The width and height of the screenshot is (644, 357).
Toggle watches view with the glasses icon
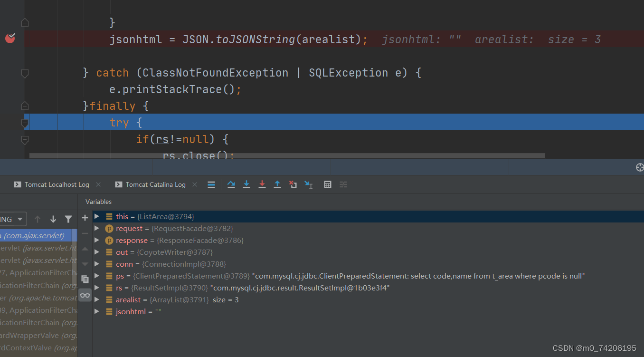point(85,295)
